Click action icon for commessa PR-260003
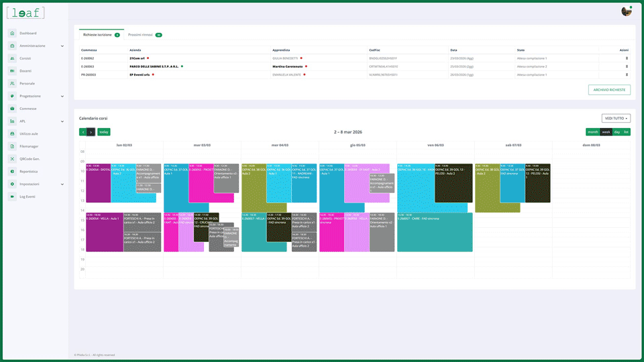The width and height of the screenshot is (644, 362). point(627,74)
